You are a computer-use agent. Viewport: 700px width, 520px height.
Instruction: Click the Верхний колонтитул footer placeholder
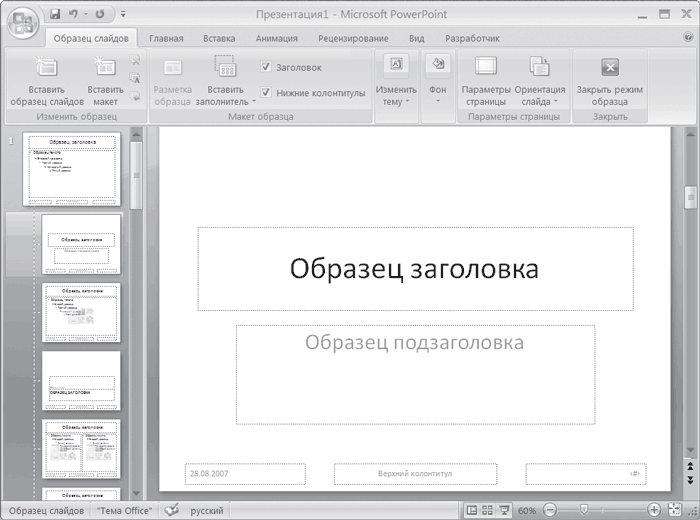click(x=415, y=474)
